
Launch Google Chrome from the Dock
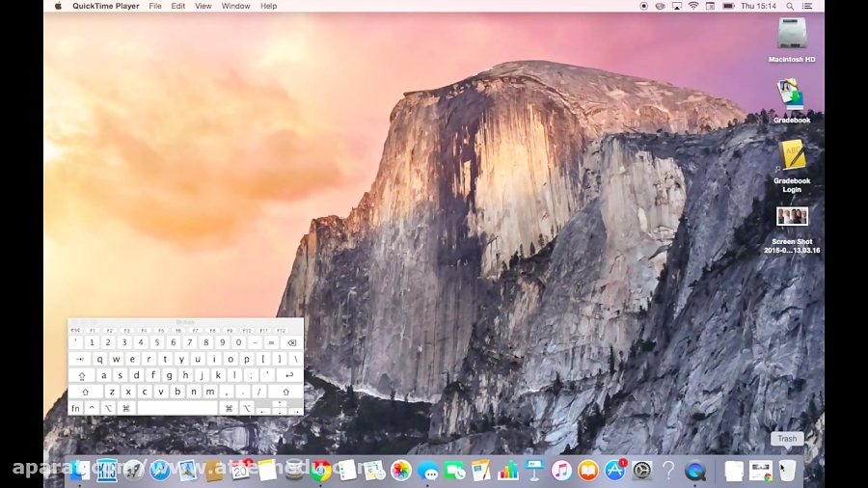tap(320, 471)
